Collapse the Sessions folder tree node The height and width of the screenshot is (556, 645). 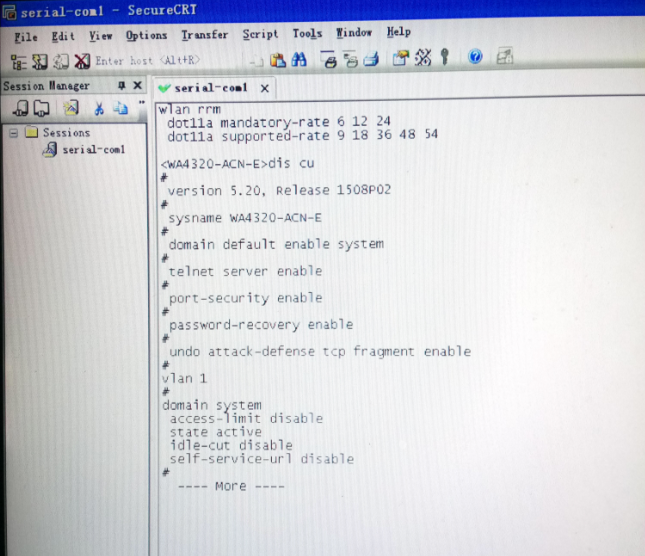(x=14, y=133)
